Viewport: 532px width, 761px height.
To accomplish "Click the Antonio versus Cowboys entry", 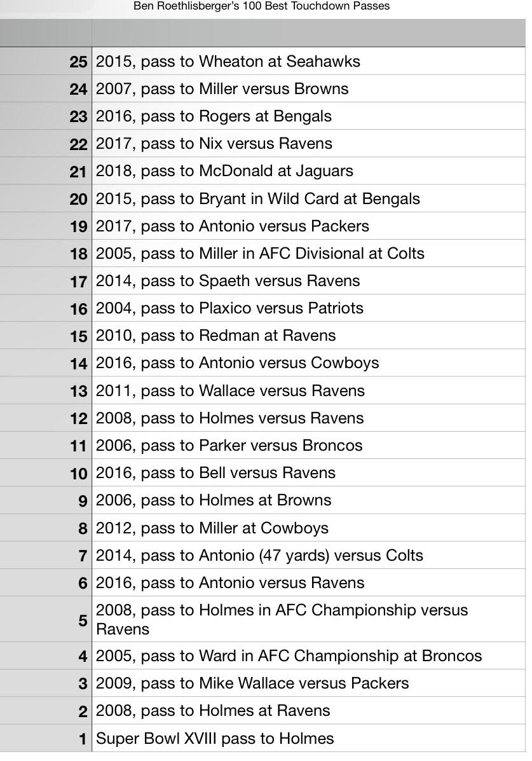I will coord(308,362).
